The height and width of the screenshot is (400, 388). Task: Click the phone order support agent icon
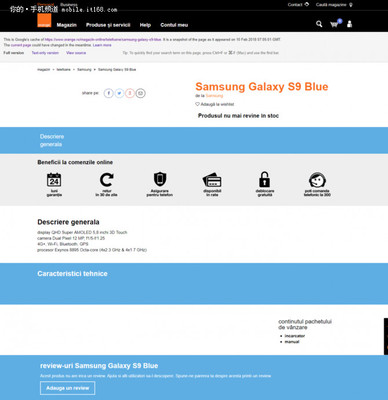(x=317, y=180)
